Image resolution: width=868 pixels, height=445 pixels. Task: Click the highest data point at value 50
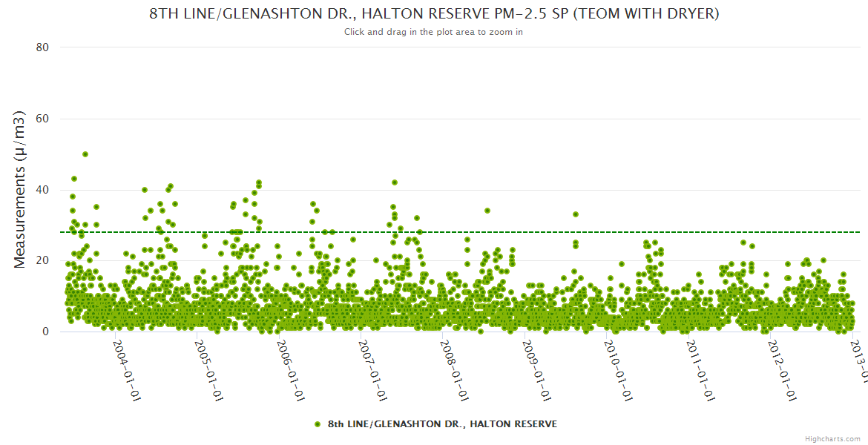click(x=85, y=154)
